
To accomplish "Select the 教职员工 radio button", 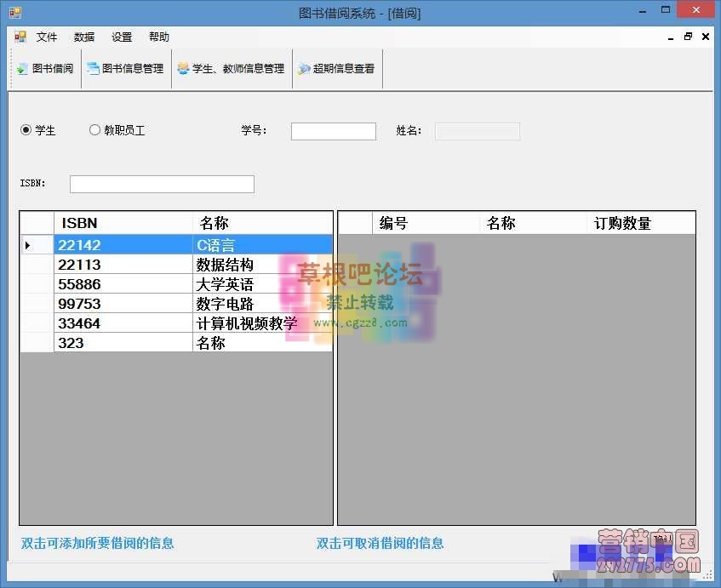I will click(x=94, y=129).
